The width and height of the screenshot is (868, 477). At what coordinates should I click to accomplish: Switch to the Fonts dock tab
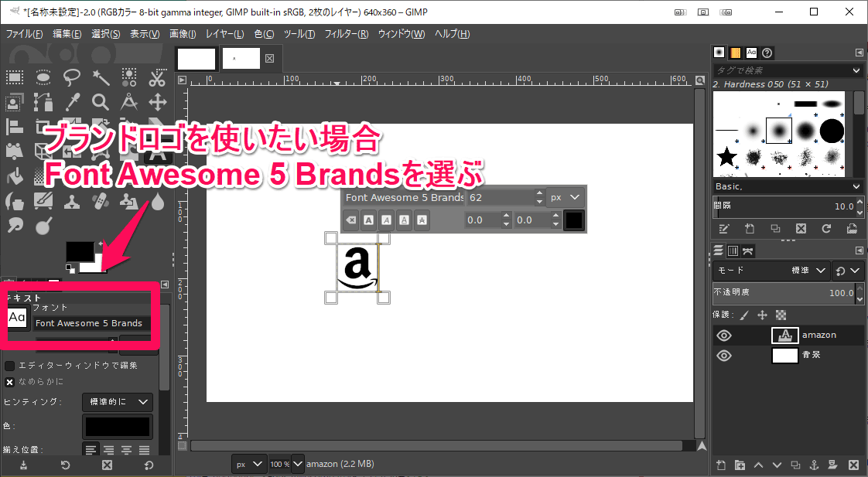751,53
